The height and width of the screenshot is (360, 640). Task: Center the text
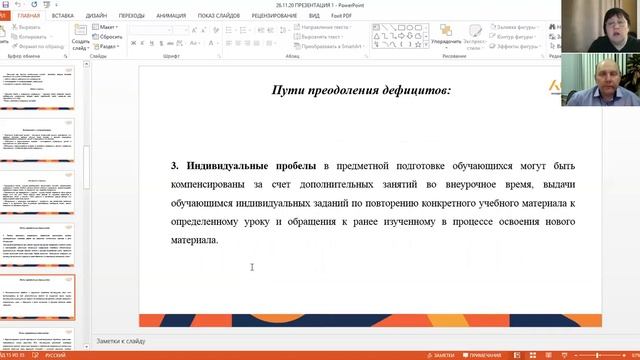[238, 43]
